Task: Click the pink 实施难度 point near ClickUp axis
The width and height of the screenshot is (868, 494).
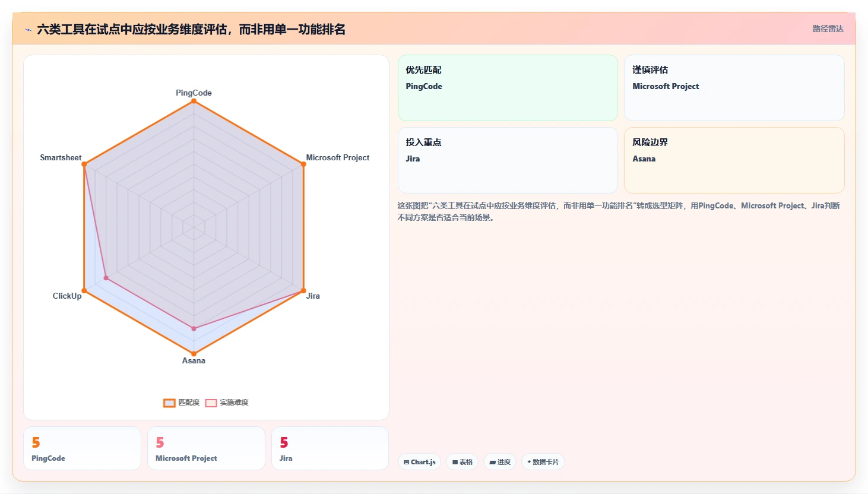Action: click(x=106, y=278)
